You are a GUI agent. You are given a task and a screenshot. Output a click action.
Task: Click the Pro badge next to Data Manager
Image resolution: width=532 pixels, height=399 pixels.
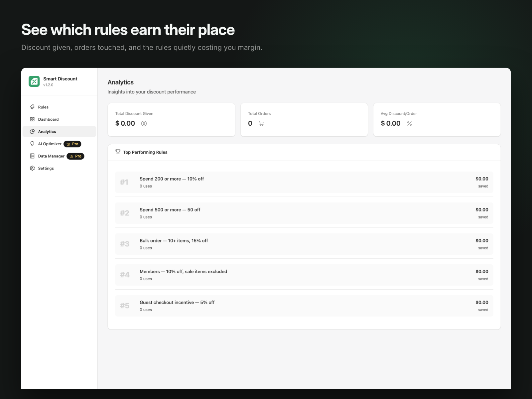point(75,156)
